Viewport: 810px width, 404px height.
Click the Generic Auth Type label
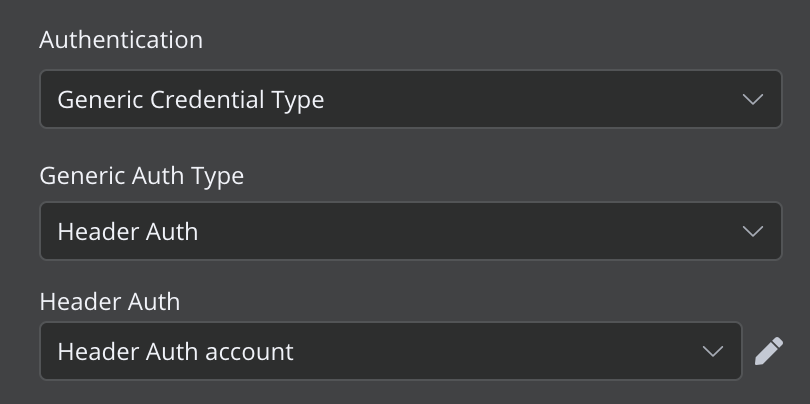141,175
